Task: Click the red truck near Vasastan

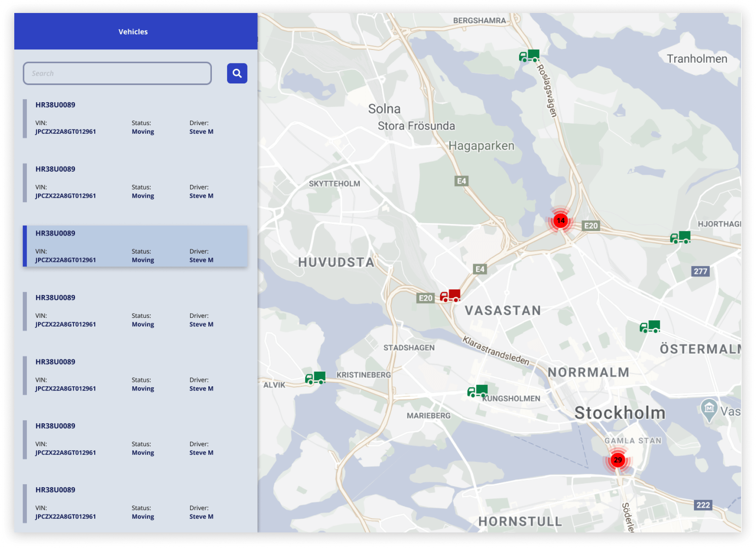Action: coord(450,295)
